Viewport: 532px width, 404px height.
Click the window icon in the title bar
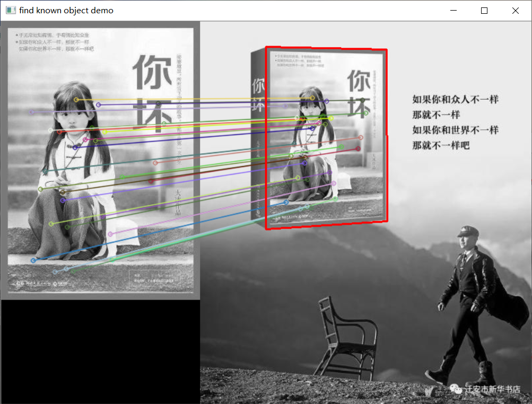(x=11, y=10)
